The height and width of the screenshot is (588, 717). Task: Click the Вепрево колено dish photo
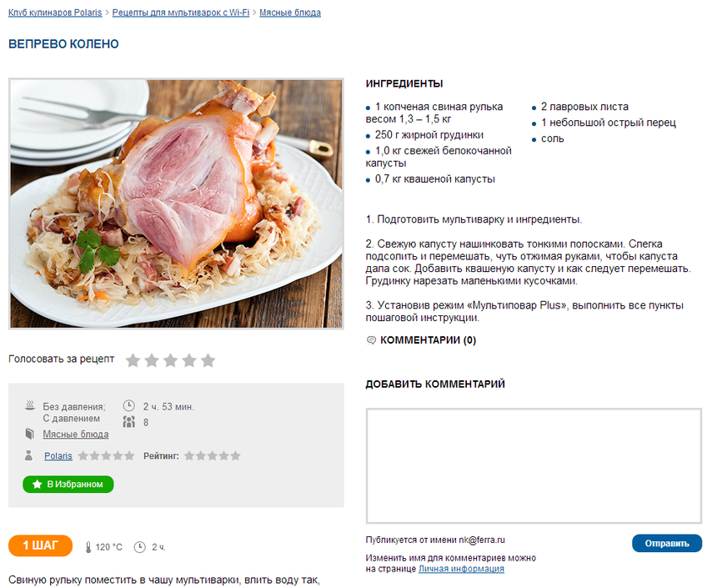176,204
